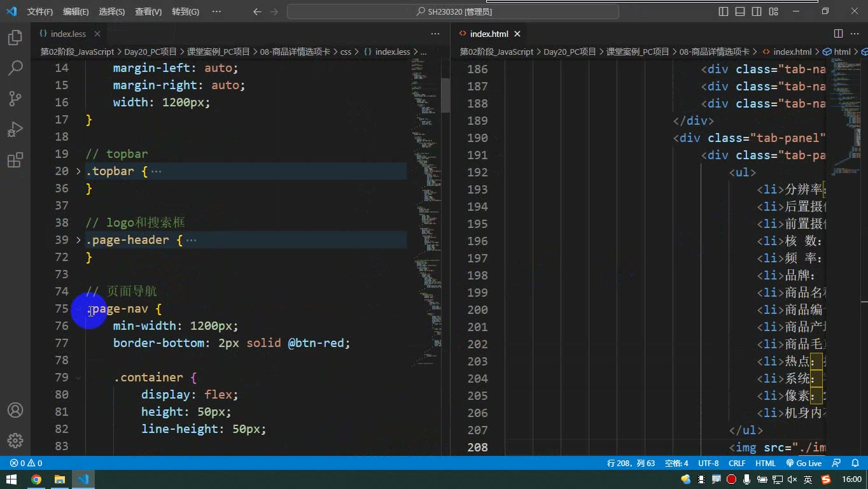Open the Search view in activity bar

coord(15,68)
